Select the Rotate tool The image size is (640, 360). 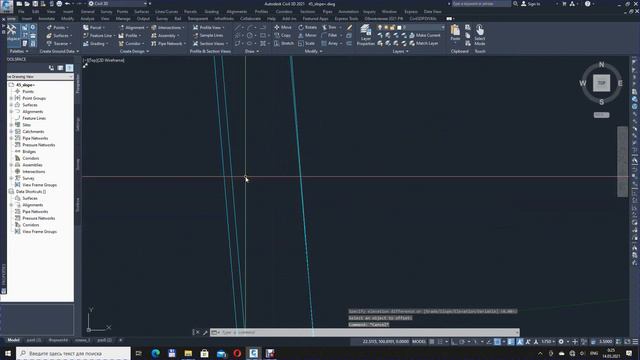point(307,27)
